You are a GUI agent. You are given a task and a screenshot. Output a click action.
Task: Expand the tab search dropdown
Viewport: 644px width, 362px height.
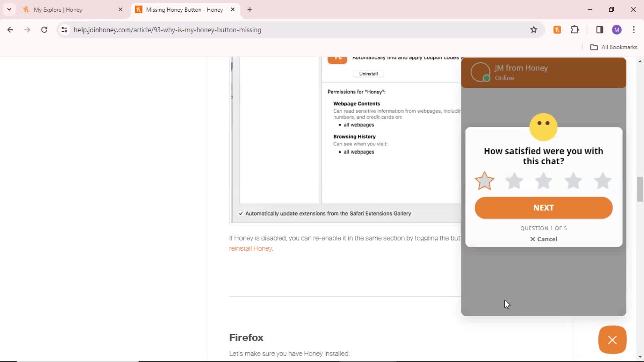coord(9,10)
